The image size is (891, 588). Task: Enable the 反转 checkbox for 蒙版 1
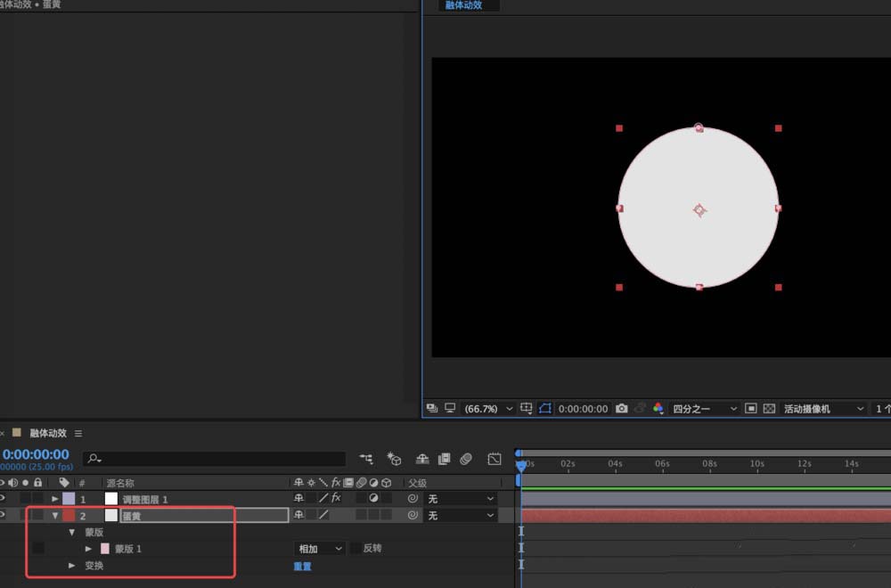pos(356,549)
